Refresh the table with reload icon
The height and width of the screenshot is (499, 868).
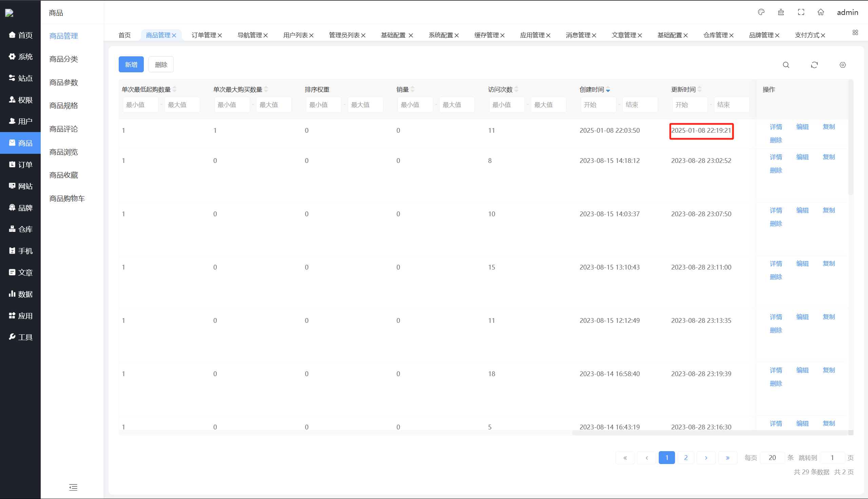click(x=814, y=65)
